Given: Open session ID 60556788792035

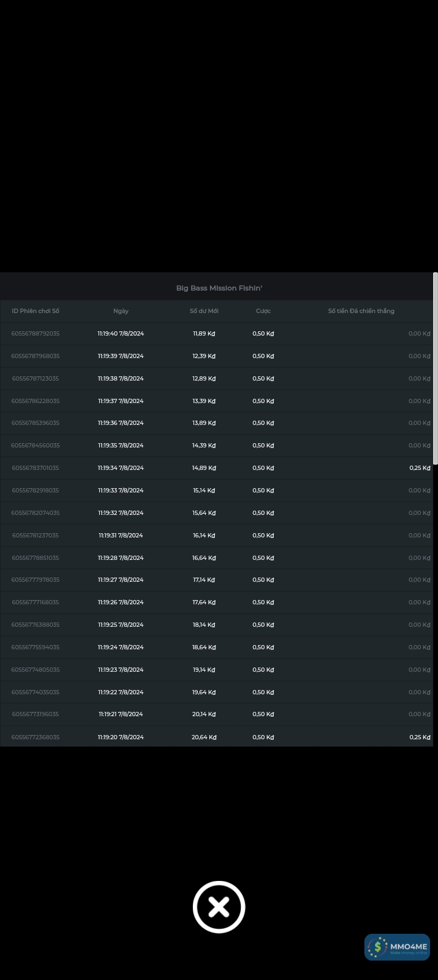Looking at the screenshot, I should coord(35,334).
